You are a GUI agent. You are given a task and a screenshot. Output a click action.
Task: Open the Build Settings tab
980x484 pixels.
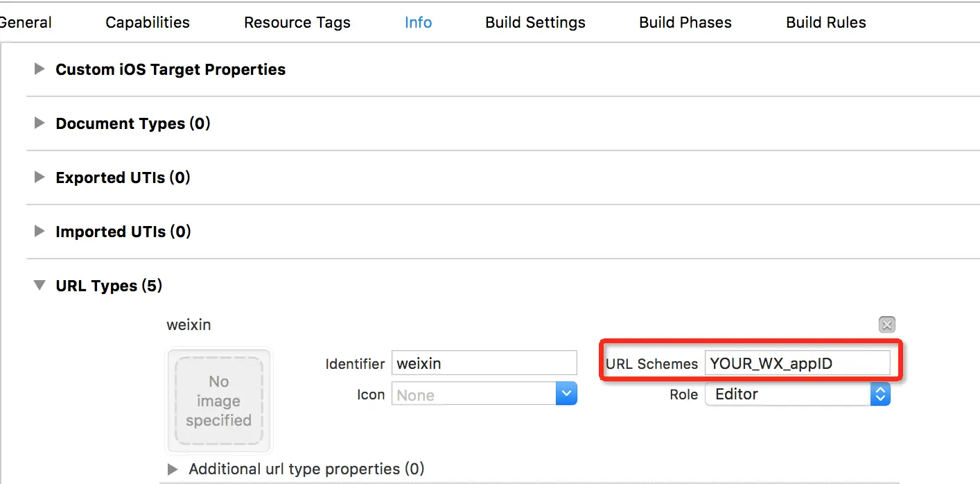(x=535, y=22)
